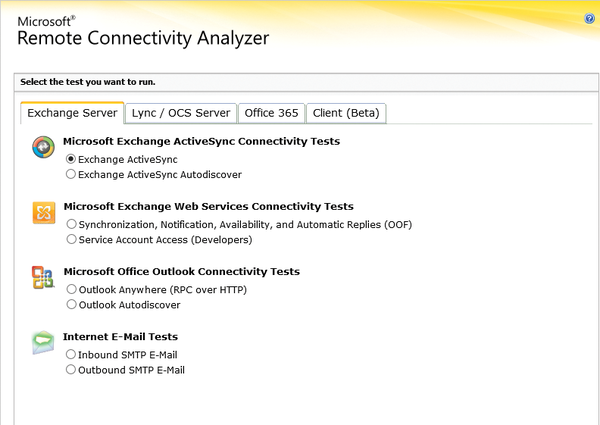Click the ActiveSync Connectivity Tests round icon
The height and width of the screenshot is (425, 600).
pyautogui.click(x=43, y=147)
